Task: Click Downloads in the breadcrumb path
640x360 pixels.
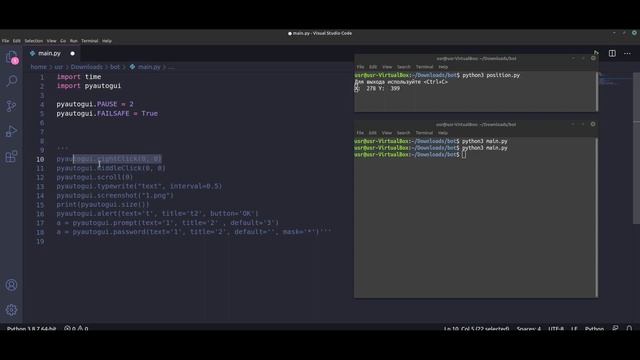Action: 87,67
